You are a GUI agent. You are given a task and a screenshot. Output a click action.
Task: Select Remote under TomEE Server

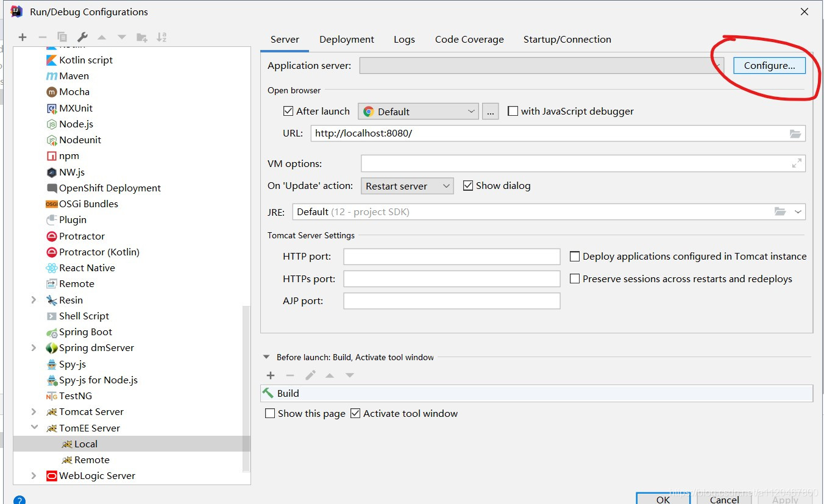(x=92, y=460)
